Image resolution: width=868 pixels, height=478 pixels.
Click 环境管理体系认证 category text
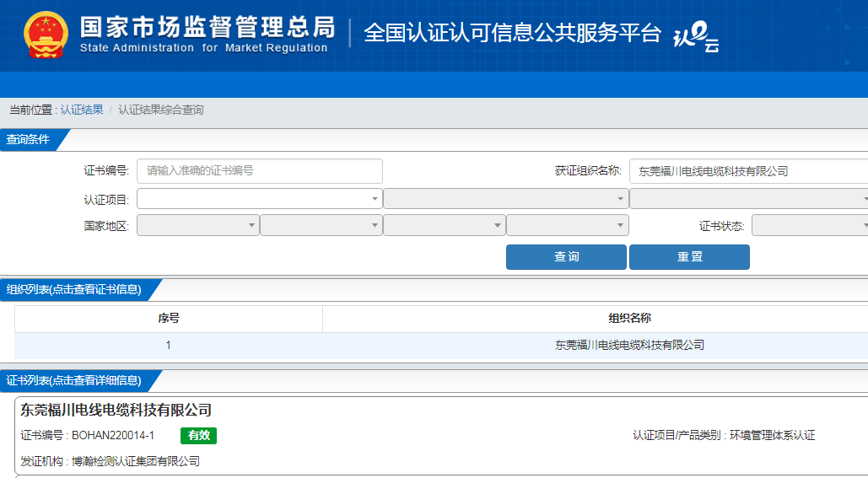[x=772, y=435]
